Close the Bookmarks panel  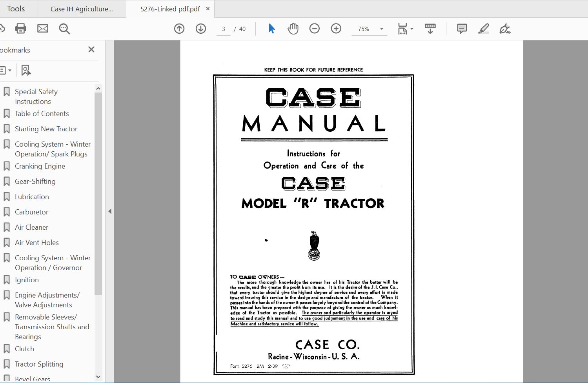tap(91, 49)
